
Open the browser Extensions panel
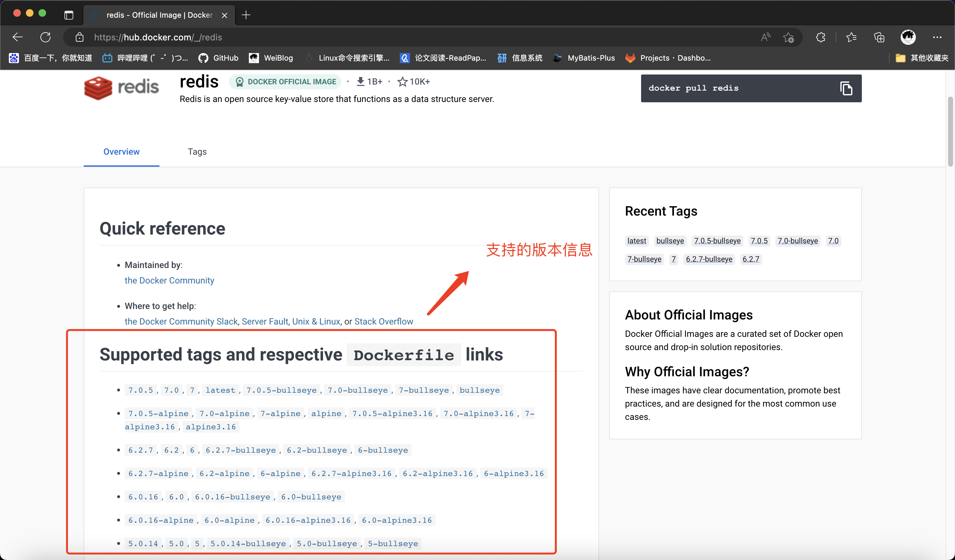point(820,37)
